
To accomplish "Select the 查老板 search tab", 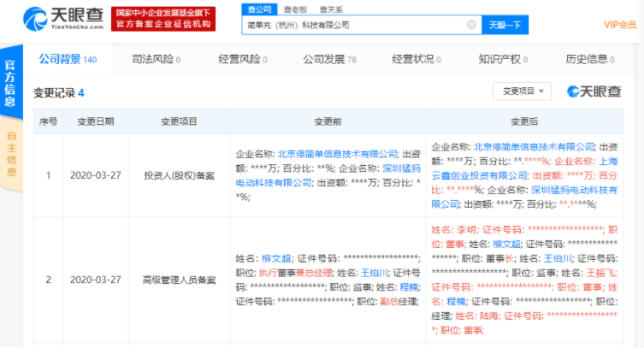I will pyautogui.click(x=295, y=9).
